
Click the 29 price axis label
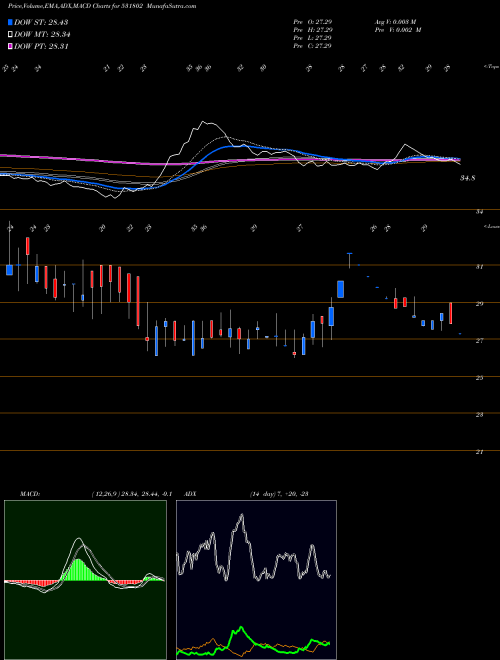click(479, 303)
